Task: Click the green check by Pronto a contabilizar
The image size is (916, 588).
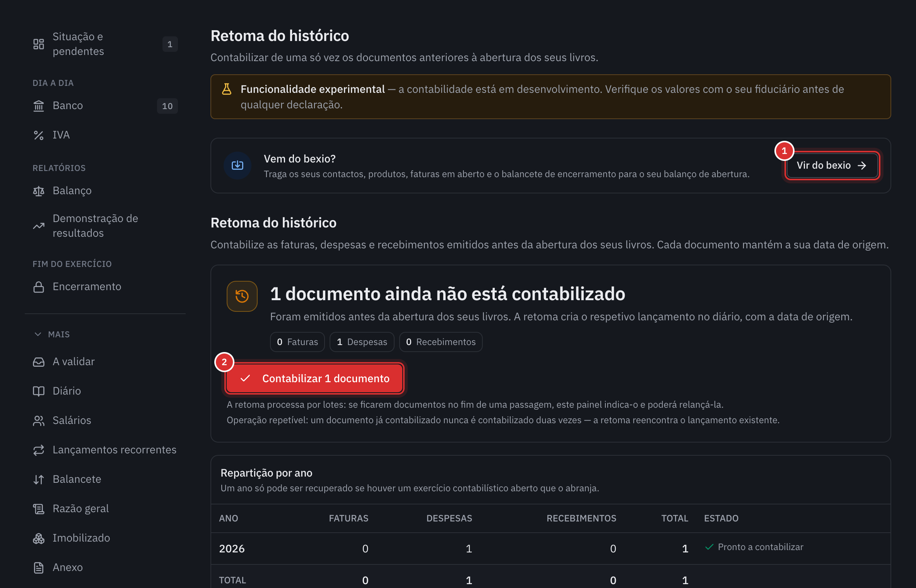Action: point(709,547)
